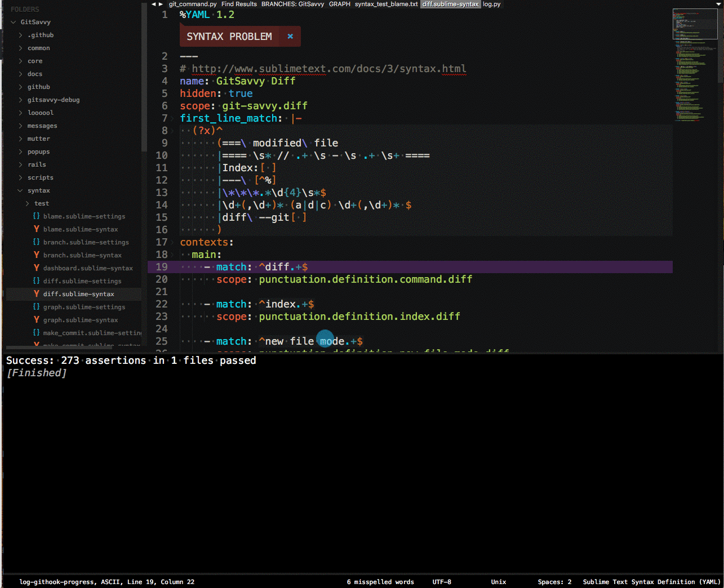Go to the next tab with the right arrow
The height and width of the screenshot is (588, 724).
(161, 4)
